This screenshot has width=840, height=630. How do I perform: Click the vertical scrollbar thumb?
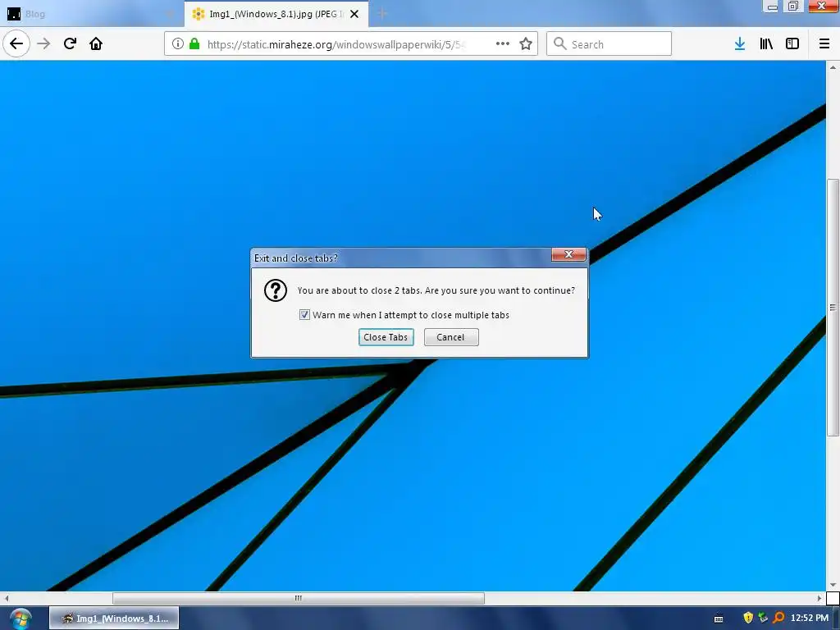click(x=833, y=308)
